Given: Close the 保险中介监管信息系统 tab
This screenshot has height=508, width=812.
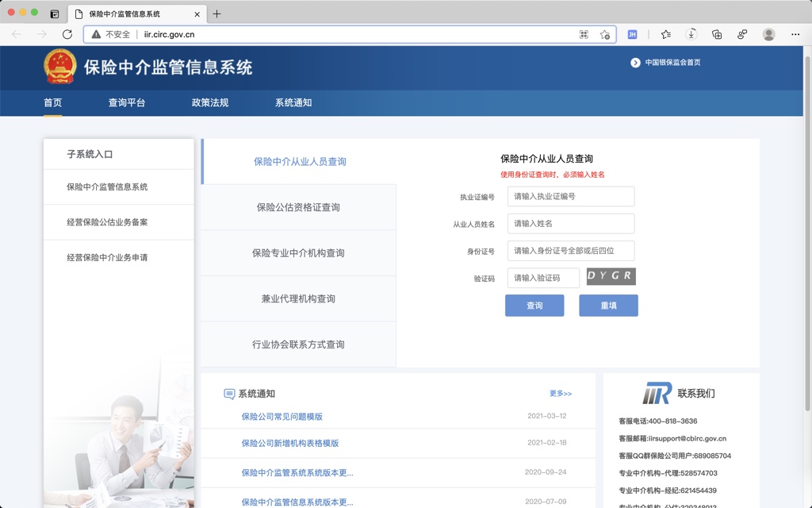Looking at the screenshot, I should [197, 14].
